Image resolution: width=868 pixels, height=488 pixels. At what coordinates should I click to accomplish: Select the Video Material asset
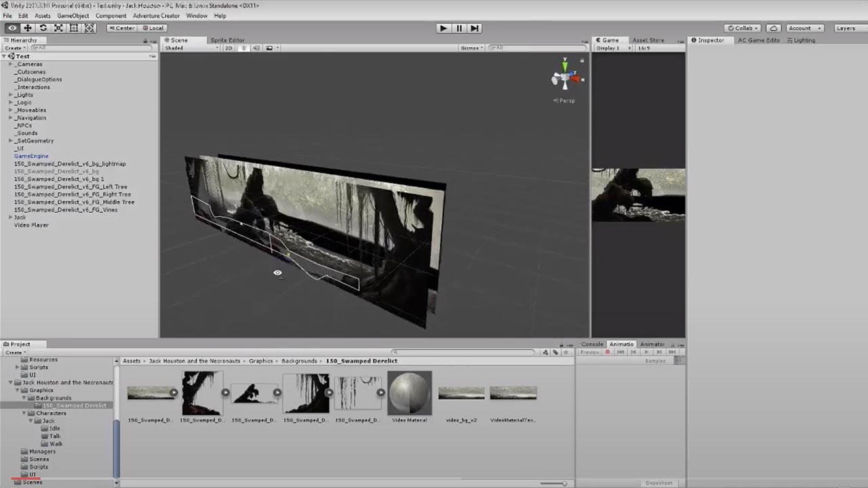[x=410, y=397]
